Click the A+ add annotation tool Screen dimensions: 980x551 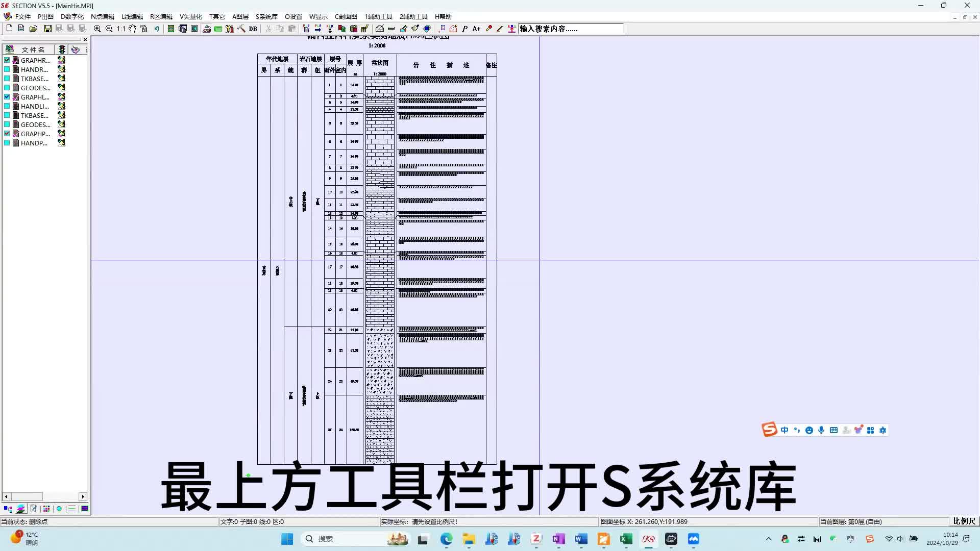point(476,29)
